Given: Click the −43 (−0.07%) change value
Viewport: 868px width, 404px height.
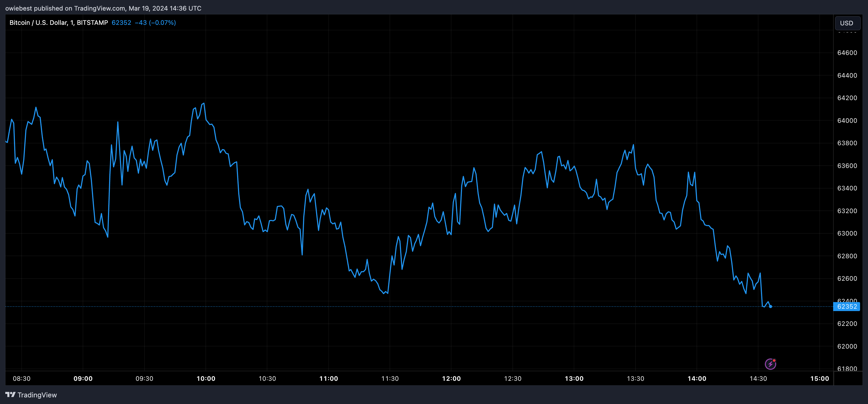Looking at the screenshot, I should click(155, 22).
